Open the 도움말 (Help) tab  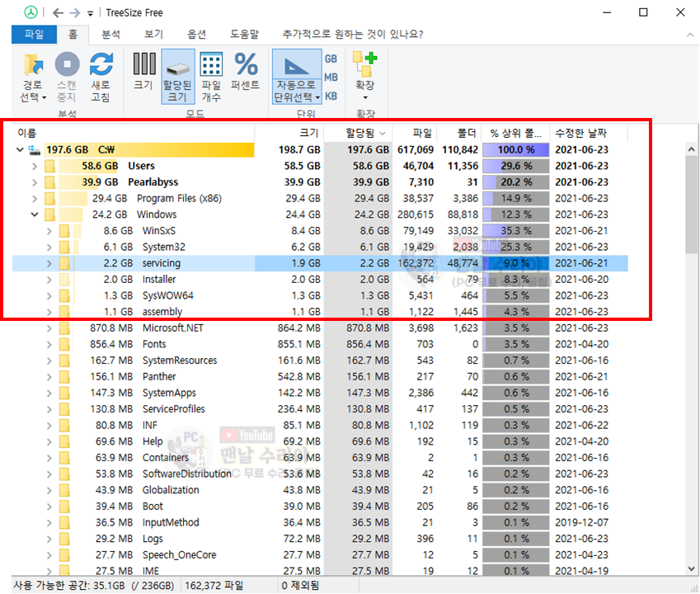tap(244, 35)
